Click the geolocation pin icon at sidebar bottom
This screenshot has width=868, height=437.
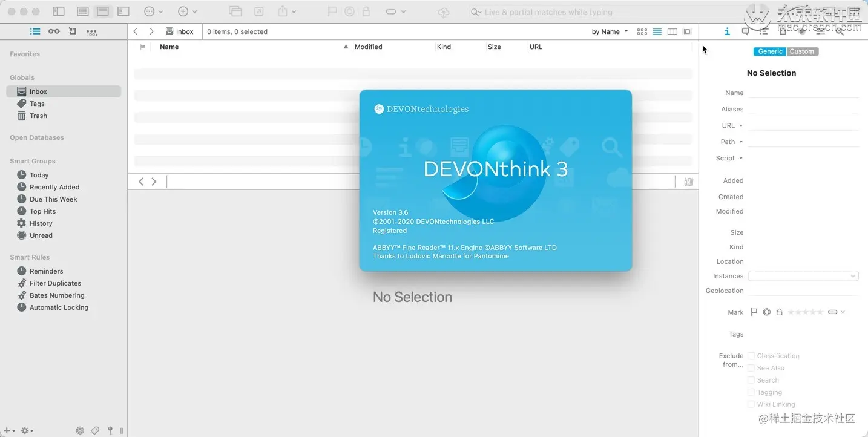pos(110,430)
